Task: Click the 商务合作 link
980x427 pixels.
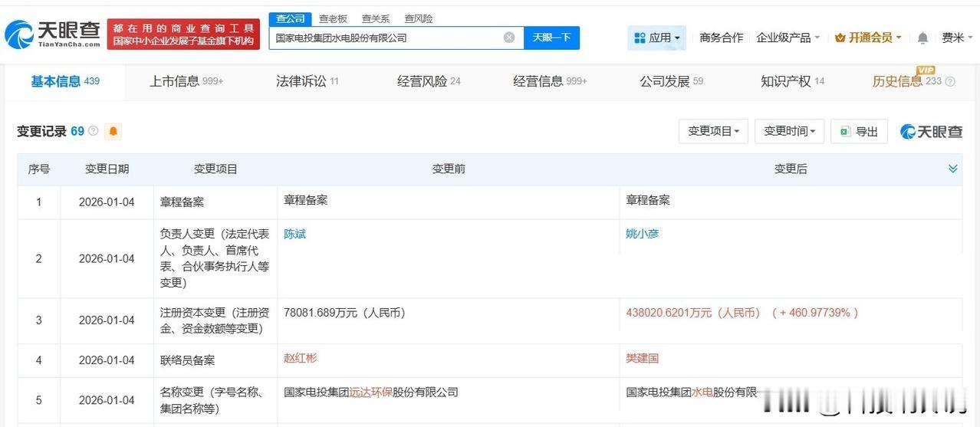Action: pyautogui.click(x=721, y=38)
